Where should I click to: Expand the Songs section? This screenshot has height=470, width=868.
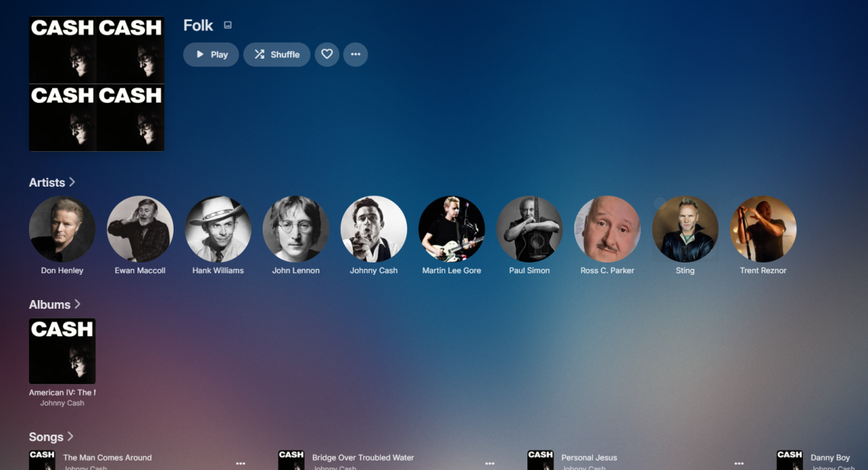point(51,437)
